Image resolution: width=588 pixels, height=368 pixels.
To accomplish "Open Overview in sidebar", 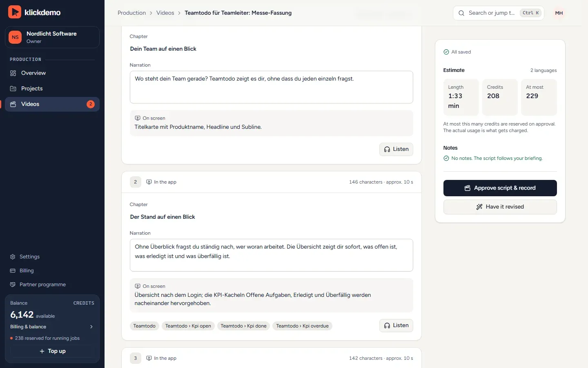I will click(52, 73).
